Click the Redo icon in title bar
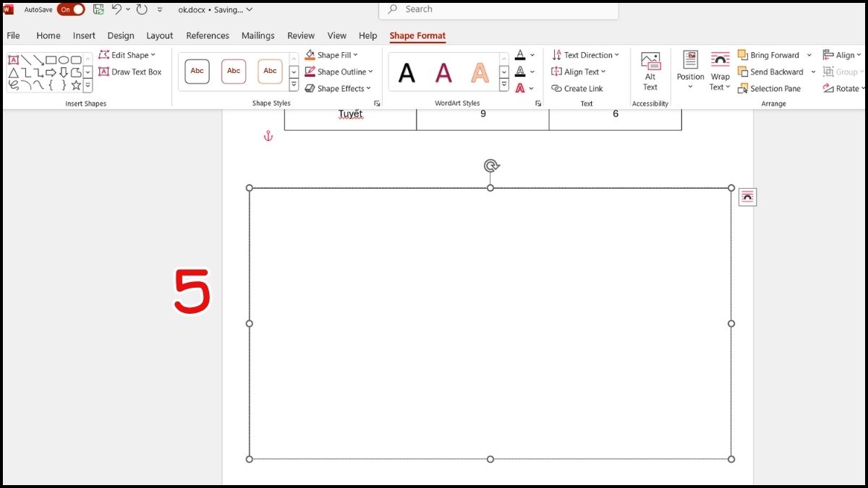Image resolution: width=868 pixels, height=488 pixels. tap(142, 9)
